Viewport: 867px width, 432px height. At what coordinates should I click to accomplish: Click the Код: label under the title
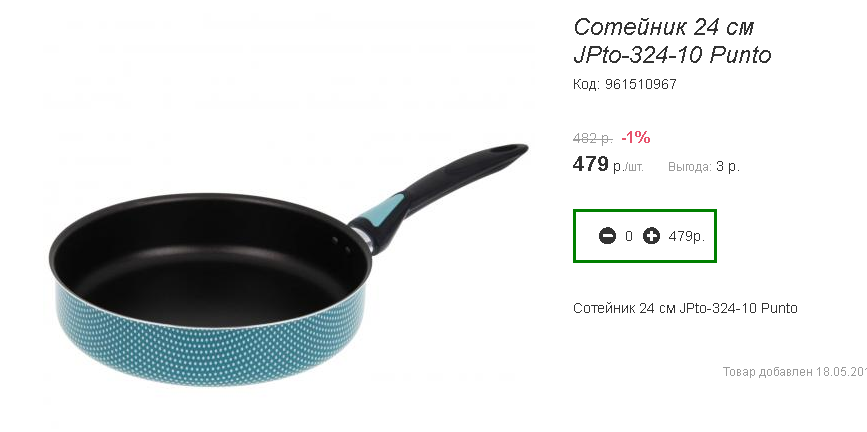(587, 85)
